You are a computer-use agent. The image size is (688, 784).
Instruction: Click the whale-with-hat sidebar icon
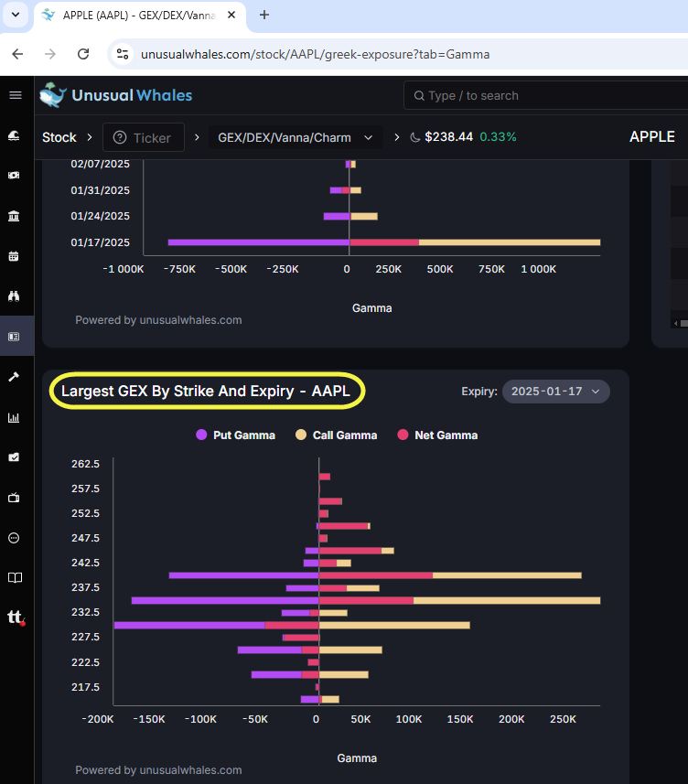click(14, 135)
